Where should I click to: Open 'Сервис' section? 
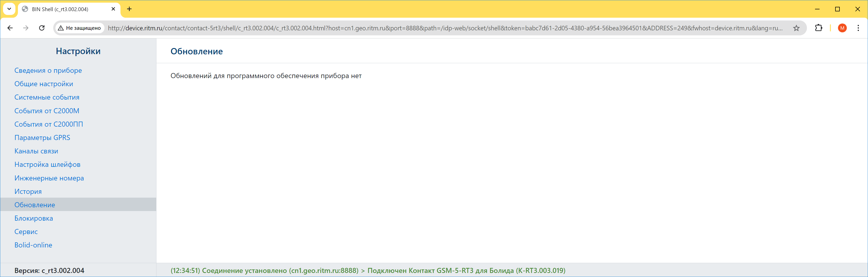click(26, 232)
